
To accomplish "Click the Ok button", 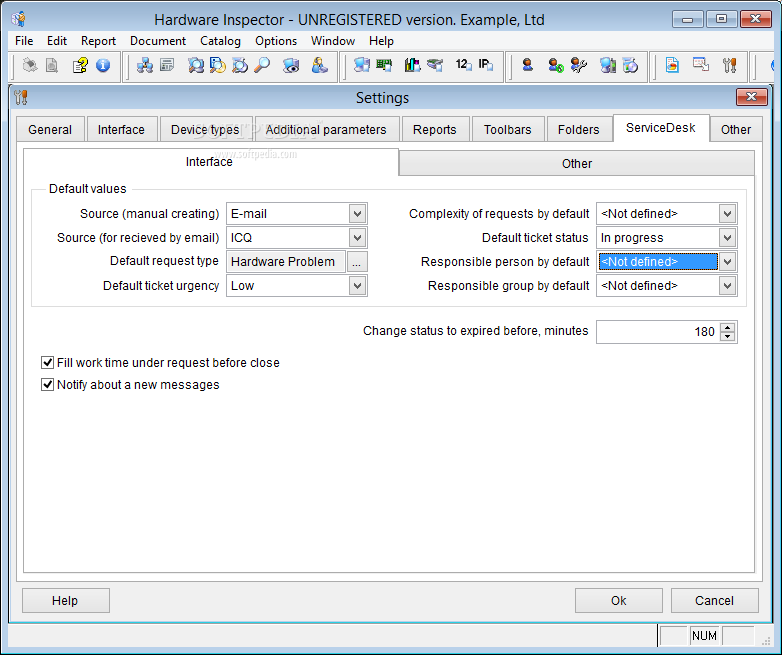I will tap(618, 601).
